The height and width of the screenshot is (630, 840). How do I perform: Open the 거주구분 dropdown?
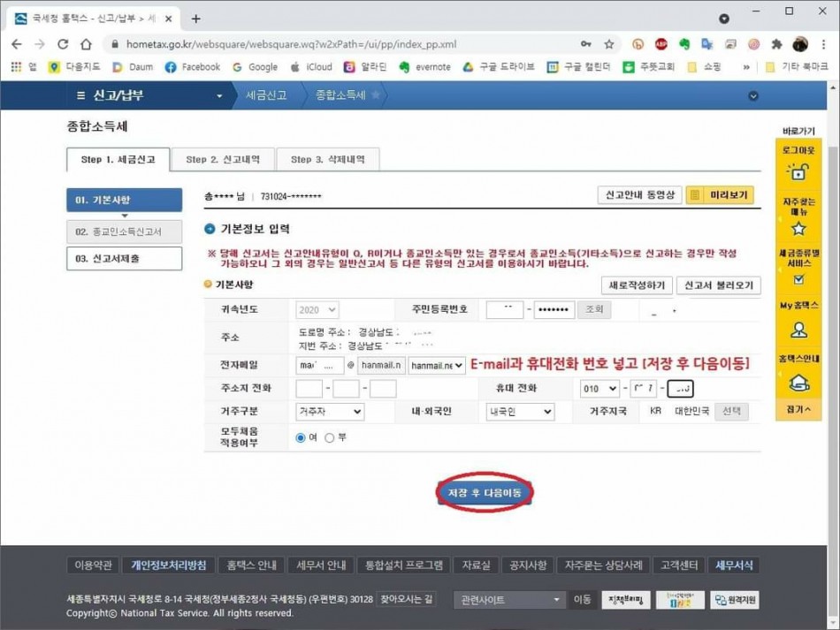click(330, 412)
